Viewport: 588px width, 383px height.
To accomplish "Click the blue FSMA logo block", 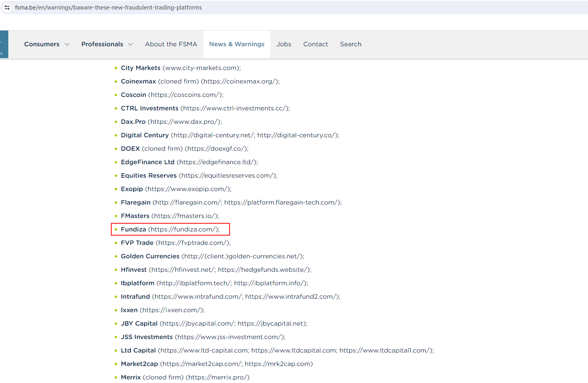I will tap(4, 44).
